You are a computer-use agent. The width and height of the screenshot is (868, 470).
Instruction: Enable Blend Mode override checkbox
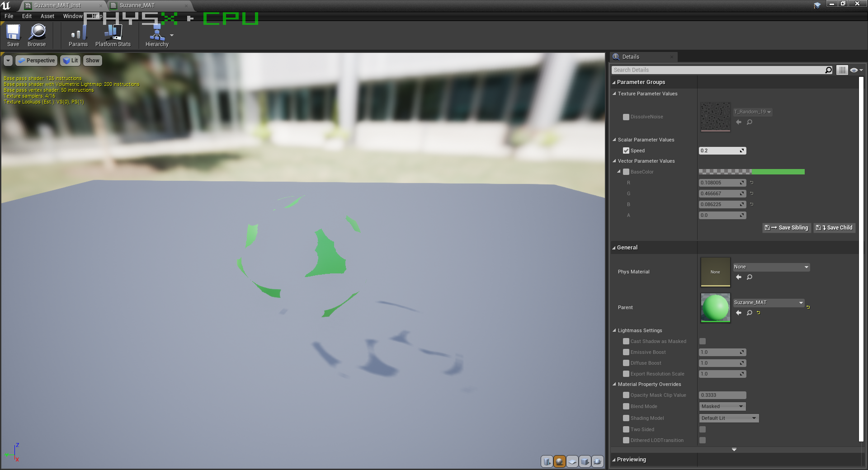[626, 406]
